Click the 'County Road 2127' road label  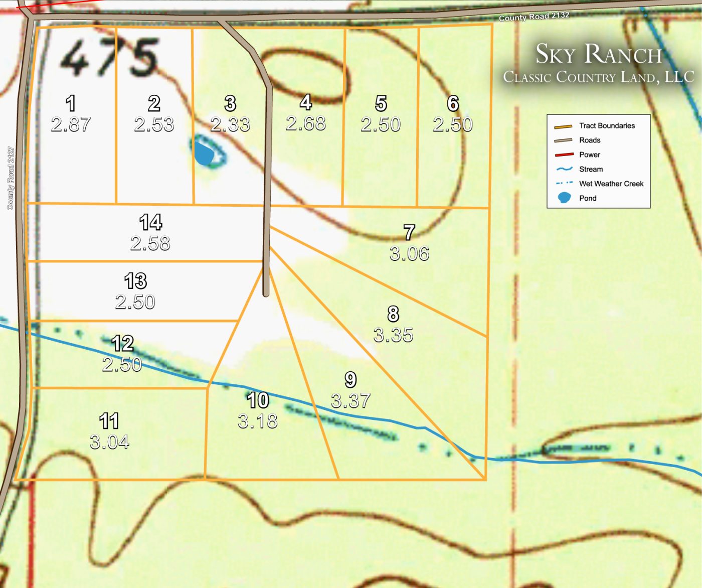(11, 178)
